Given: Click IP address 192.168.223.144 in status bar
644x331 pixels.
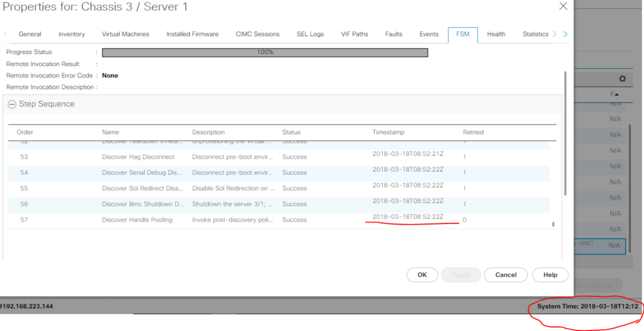Looking at the screenshot, I should pyautogui.click(x=28, y=306).
